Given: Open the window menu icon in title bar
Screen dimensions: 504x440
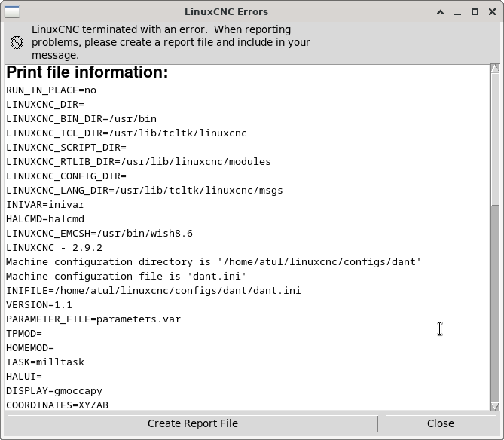Looking at the screenshot, I should (12, 12).
